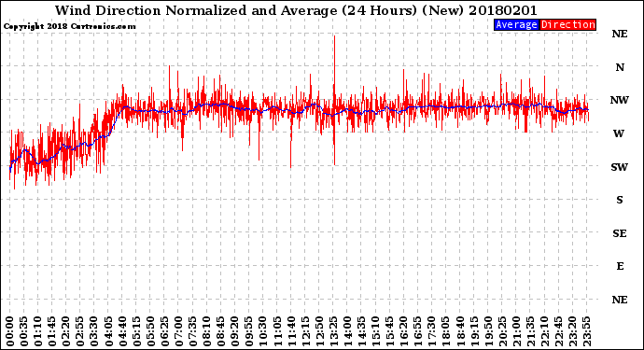Image resolution: width=644 pixels, height=350 pixels.
Task: Click the 22:10 time axis label
Action: click(x=544, y=331)
